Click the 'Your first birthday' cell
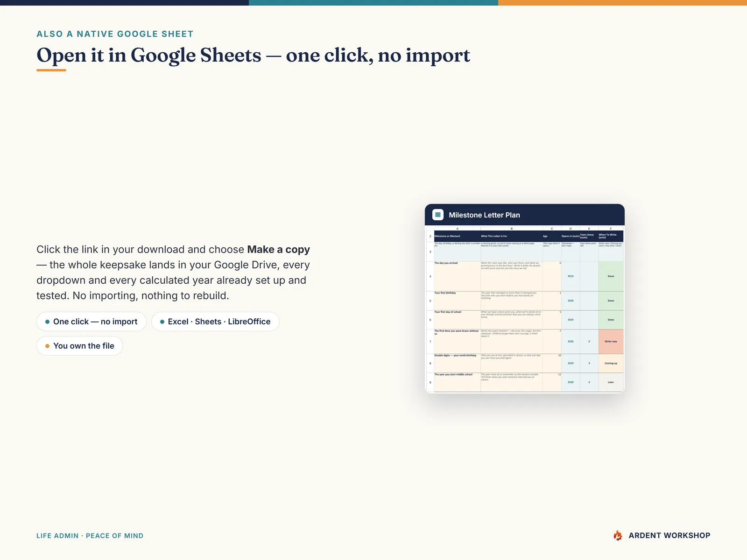Image resolution: width=747 pixels, height=560 pixels. [x=457, y=301]
